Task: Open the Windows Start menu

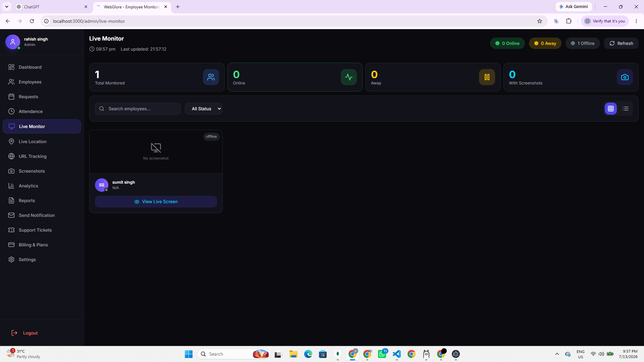Action: pyautogui.click(x=189, y=354)
